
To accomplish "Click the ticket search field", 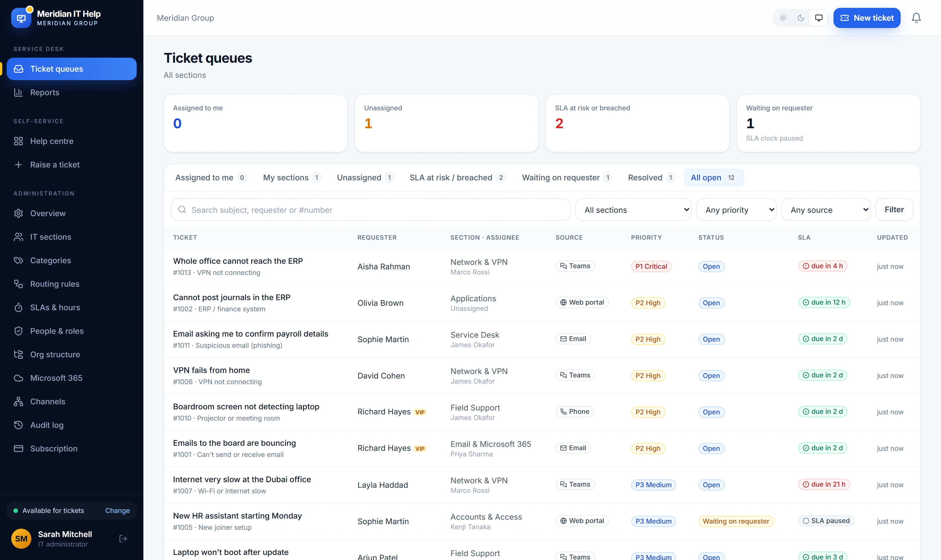I will point(370,210).
